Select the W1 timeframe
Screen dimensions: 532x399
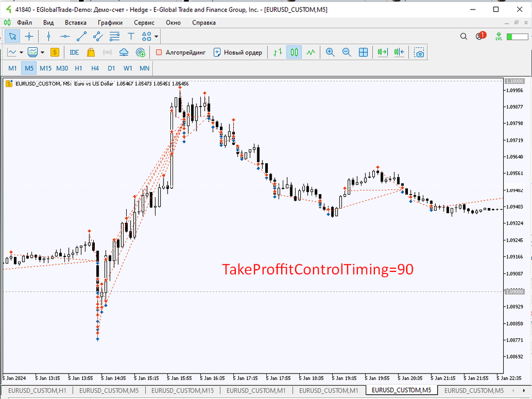(x=128, y=69)
